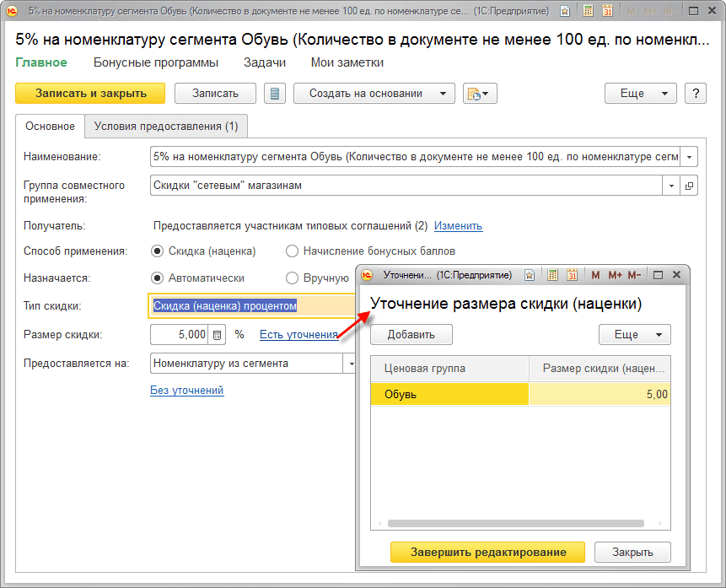Switch to the Основное tab

(x=50, y=126)
